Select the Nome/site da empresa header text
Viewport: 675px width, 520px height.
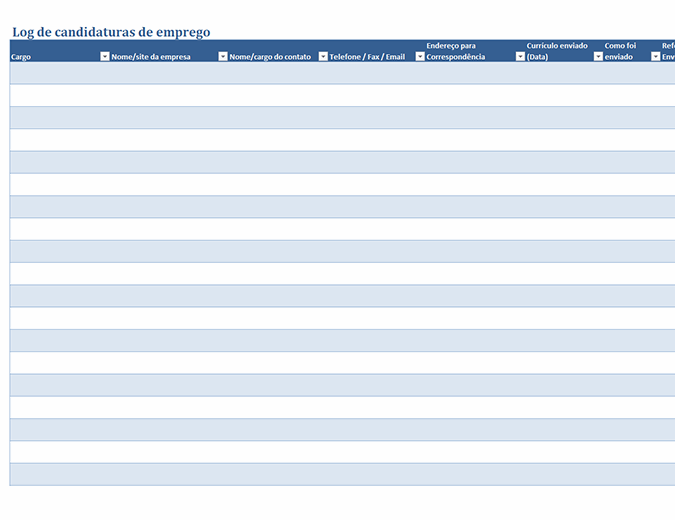click(151, 57)
